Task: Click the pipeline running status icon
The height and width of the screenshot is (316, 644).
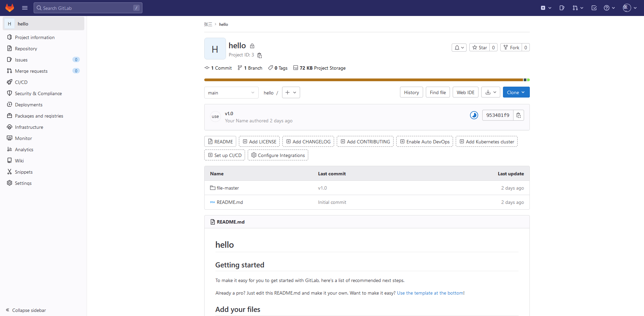Action: 474,115
